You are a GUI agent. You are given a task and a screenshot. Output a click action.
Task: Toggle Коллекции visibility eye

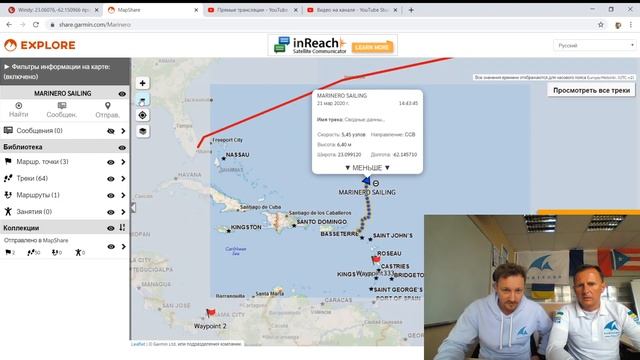(111, 228)
